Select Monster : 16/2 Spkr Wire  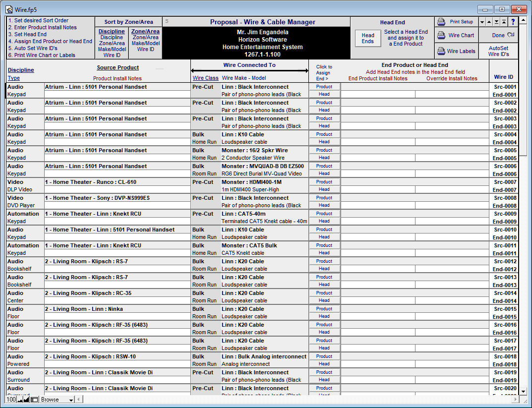click(254, 150)
